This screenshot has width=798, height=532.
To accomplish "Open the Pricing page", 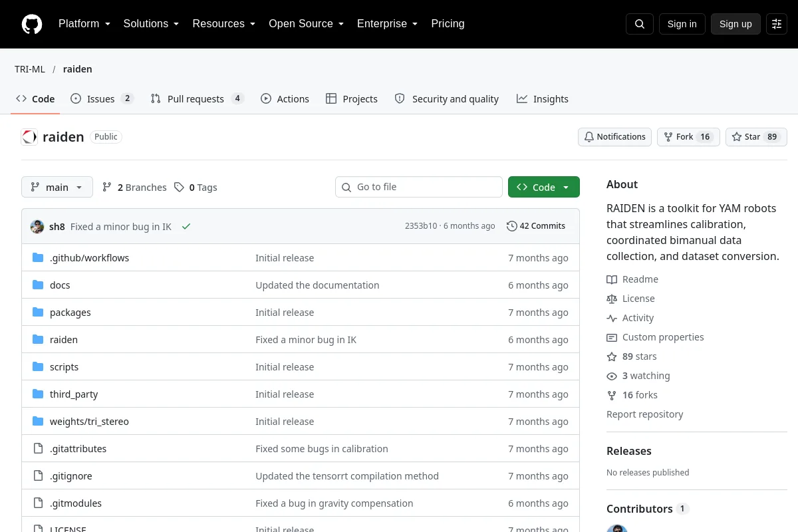I will (x=448, y=24).
